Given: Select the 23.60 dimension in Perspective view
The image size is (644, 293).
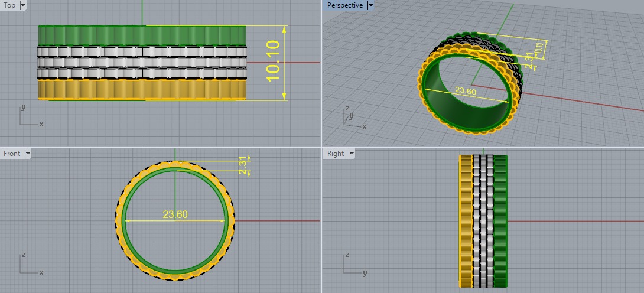Looking at the screenshot, I should (466, 90).
